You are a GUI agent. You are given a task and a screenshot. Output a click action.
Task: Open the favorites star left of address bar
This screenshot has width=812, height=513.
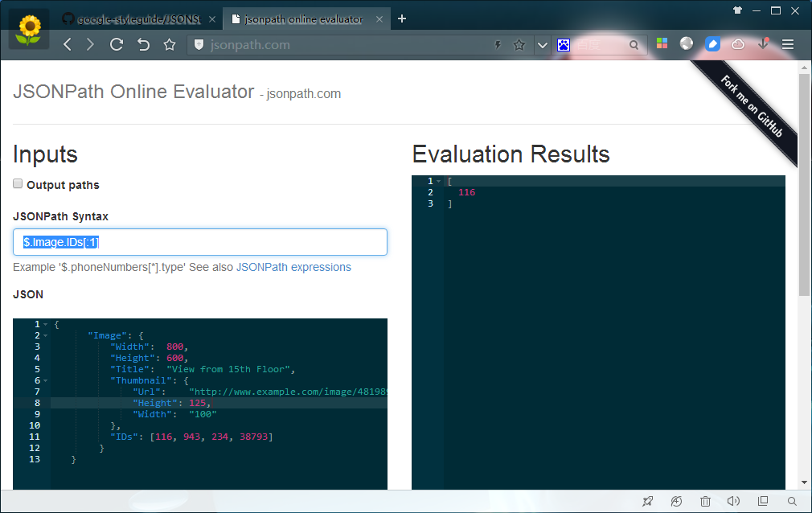pyautogui.click(x=170, y=44)
